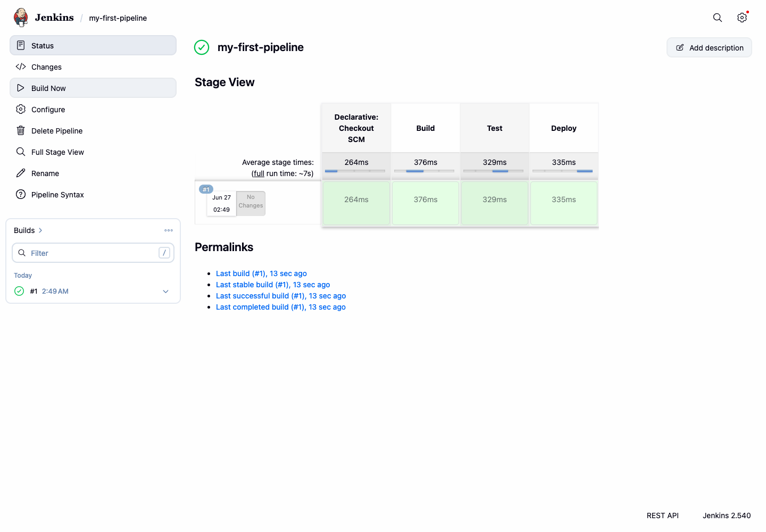Open the Last successful build (#1) permalink
766x532 pixels.
click(281, 296)
